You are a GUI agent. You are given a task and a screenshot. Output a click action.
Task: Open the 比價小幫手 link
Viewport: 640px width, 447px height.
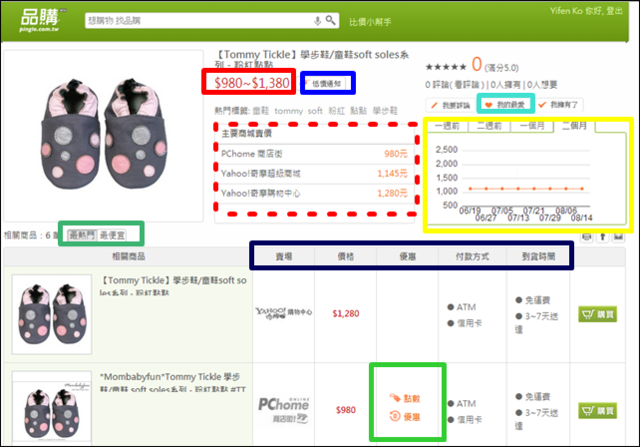[370, 22]
